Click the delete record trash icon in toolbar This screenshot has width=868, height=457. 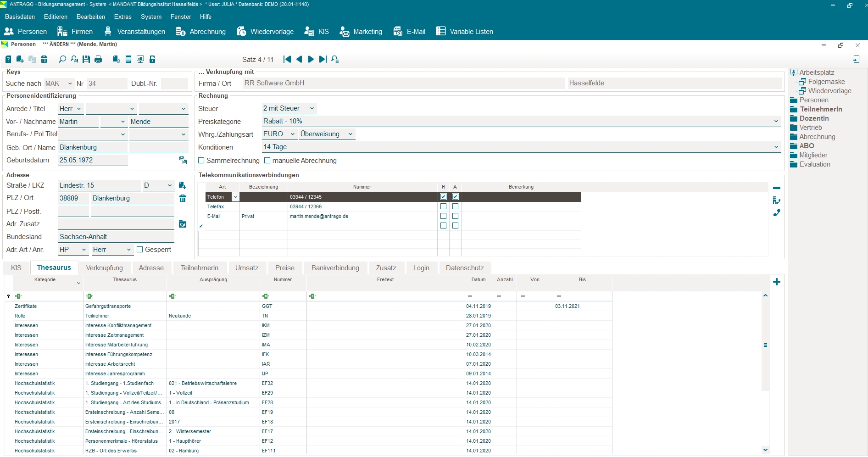click(44, 59)
